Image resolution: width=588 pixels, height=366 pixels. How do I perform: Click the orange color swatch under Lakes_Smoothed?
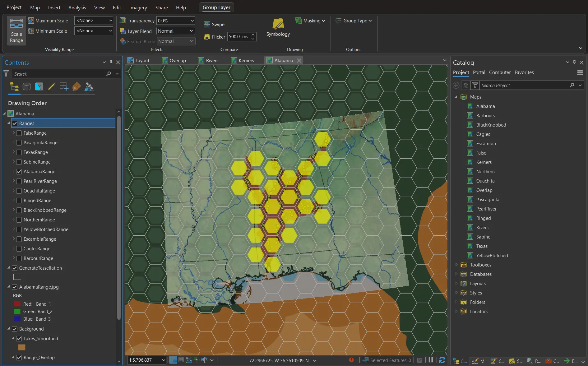click(x=21, y=347)
